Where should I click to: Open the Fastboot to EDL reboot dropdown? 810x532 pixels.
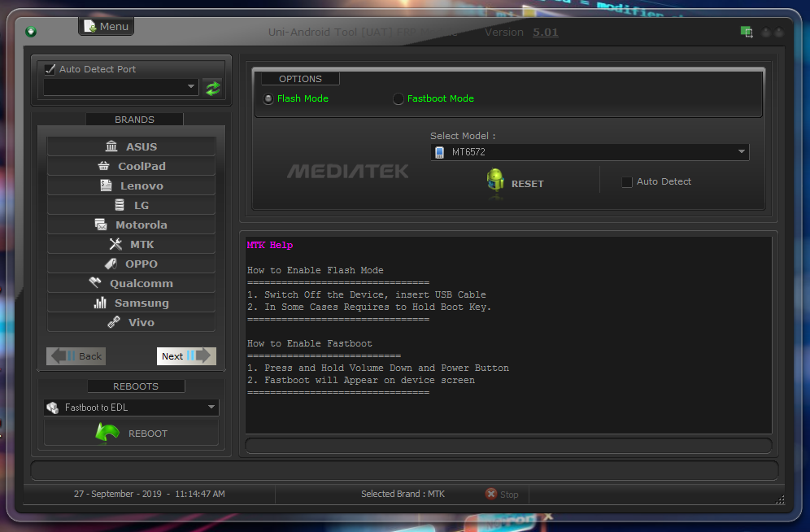pyautogui.click(x=131, y=408)
